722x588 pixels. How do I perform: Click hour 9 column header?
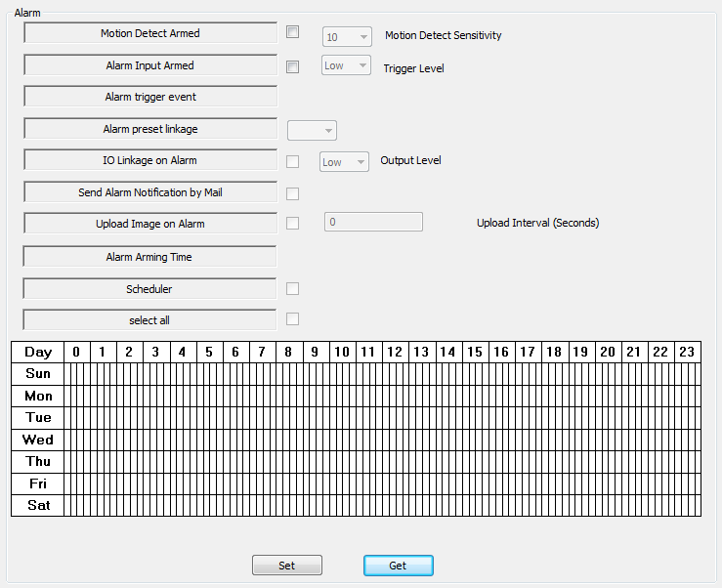[316, 353]
